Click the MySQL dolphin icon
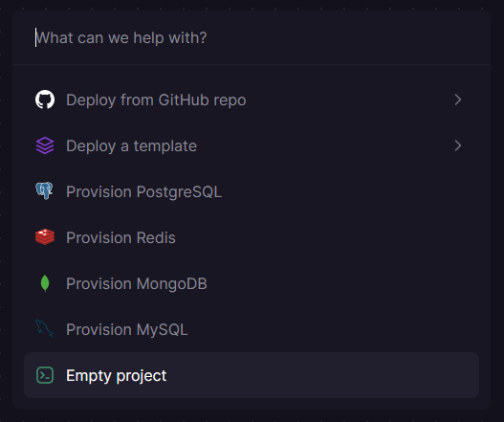The width and height of the screenshot is (504, 422). click(44, 328)
